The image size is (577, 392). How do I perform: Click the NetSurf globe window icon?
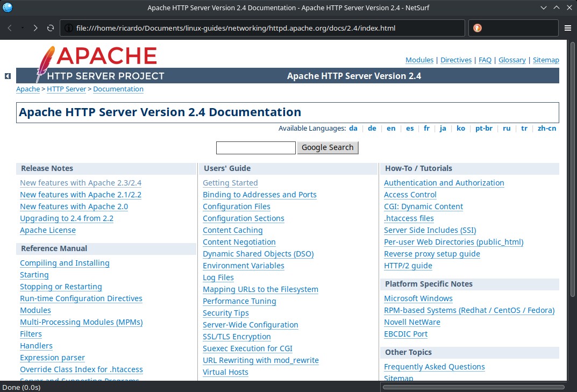pos(8,8)
